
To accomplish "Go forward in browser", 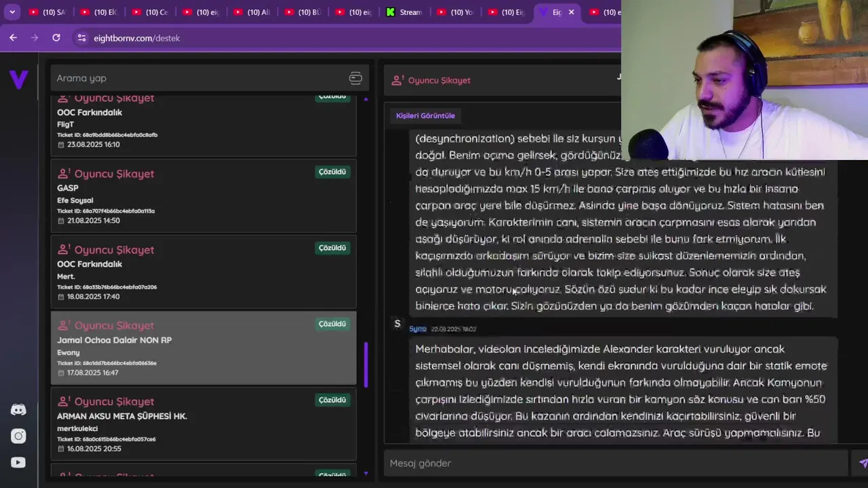I will click(35, 38).
